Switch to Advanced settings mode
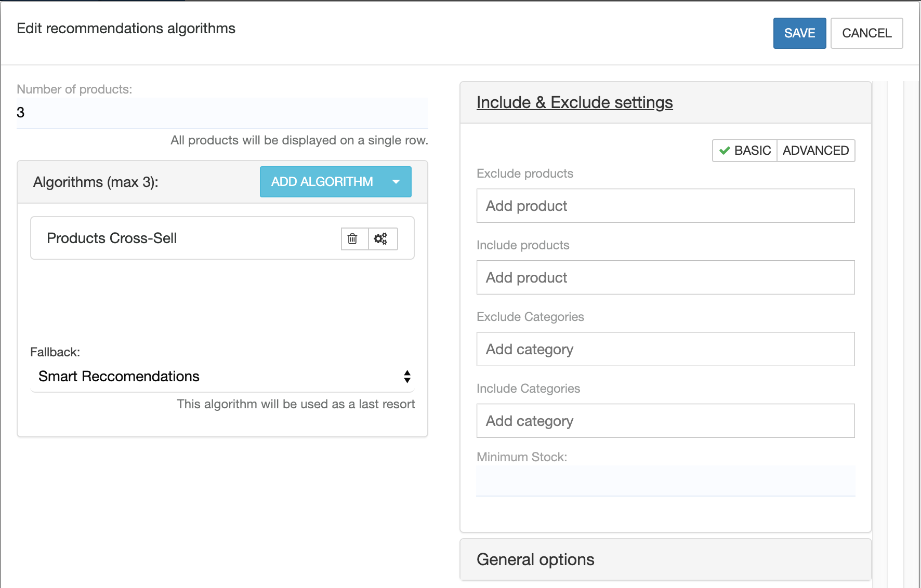 coord(815,151)
